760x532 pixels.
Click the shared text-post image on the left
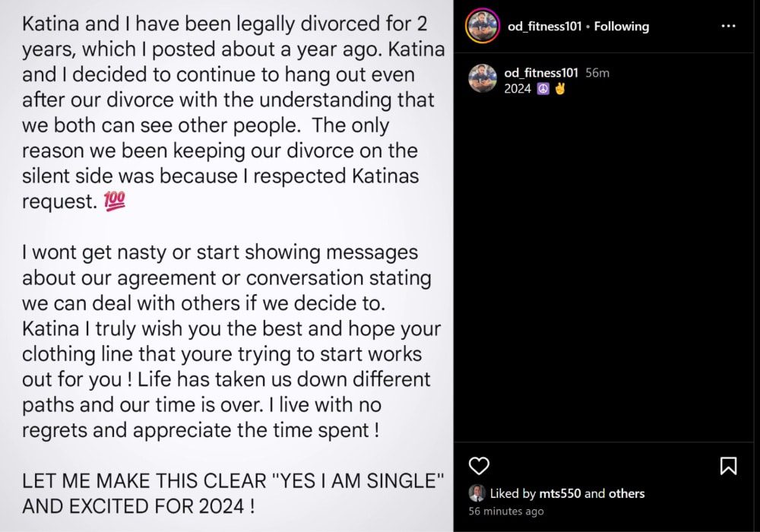pos(226,266)
